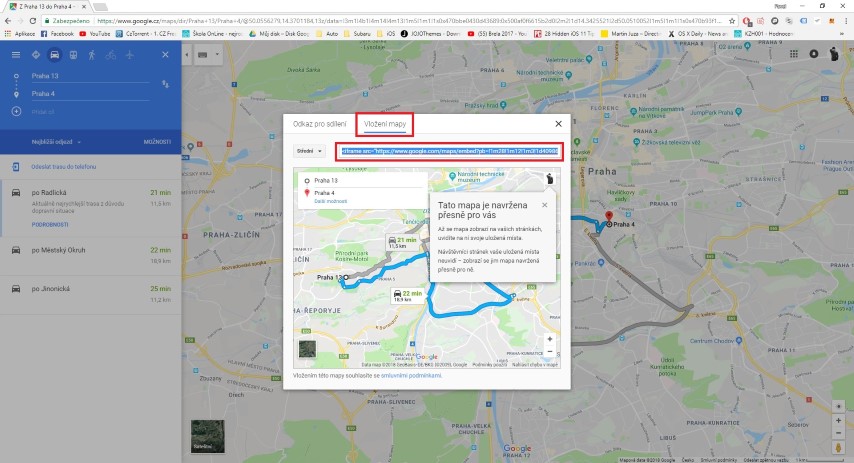Select public transit travel mode
Image resolution: width=854 pixels, height=463 pixels.
[x=73, y=55]
